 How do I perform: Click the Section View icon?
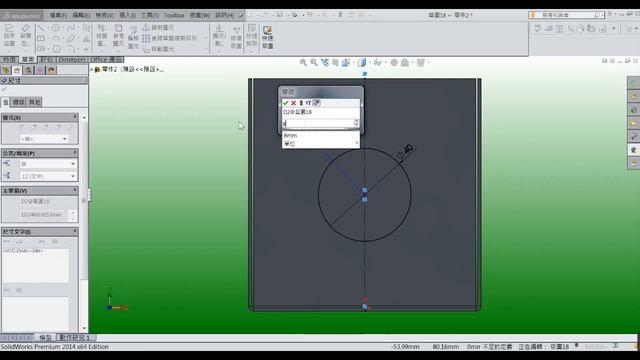pyautogui.click(x=335, y=62)
